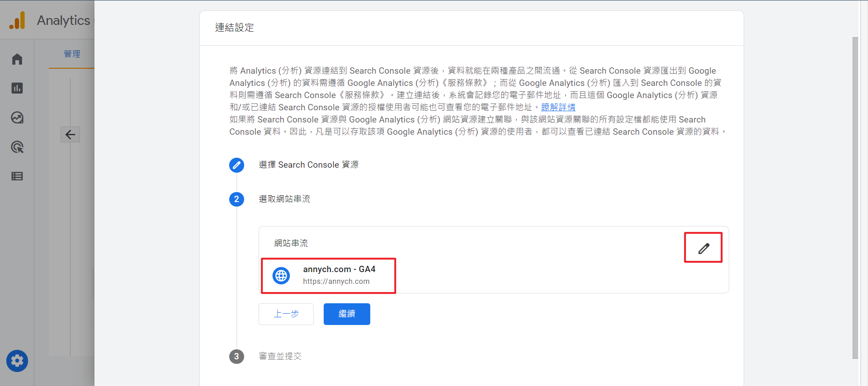Select step 選擇 Search Console 資源
868x386 pixels.
[x=309, y=165]
